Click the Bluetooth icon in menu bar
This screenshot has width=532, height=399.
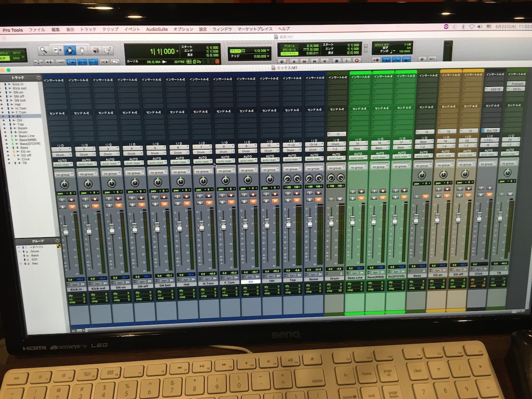pos(463,27)
